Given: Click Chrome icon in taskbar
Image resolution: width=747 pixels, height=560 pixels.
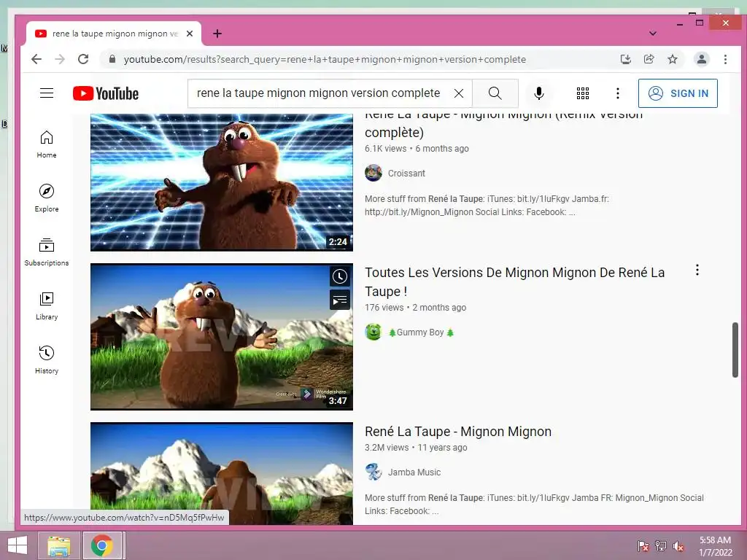Looking at the screenshot, I should [x=102, y=545].
